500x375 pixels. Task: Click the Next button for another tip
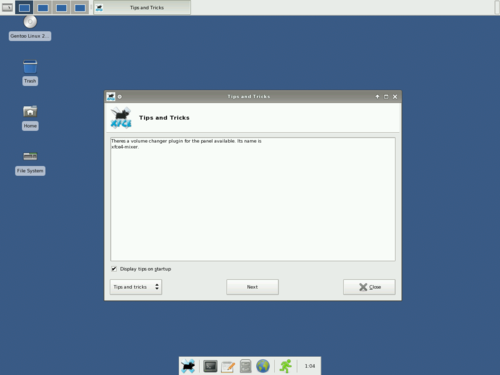click(252, 287)
